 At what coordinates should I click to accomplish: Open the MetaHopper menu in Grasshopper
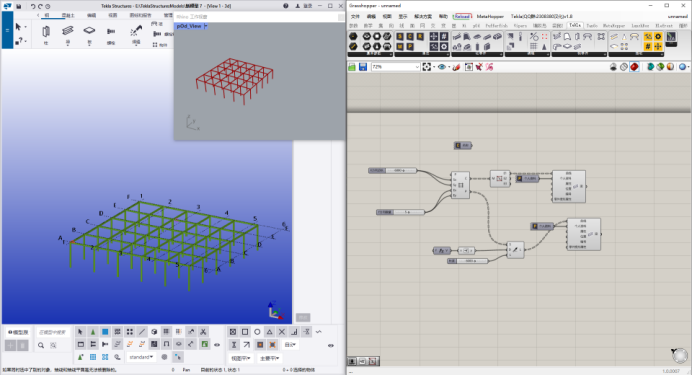[x=490, y=16]
